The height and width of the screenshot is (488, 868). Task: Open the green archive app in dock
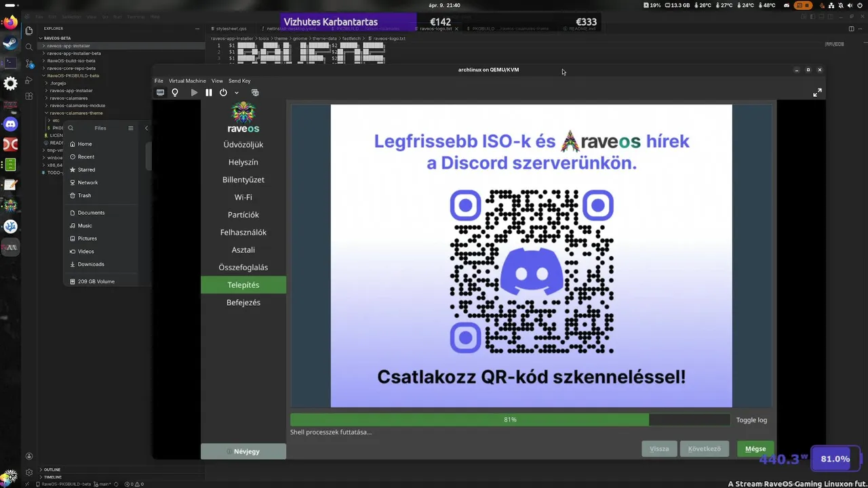point(10,165)
